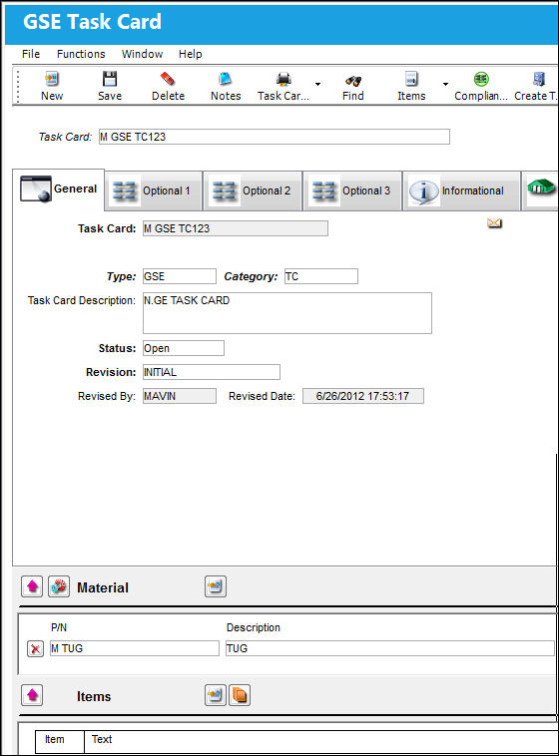
Task: Click the Revised Date field
Action: (x=363, y=396)
